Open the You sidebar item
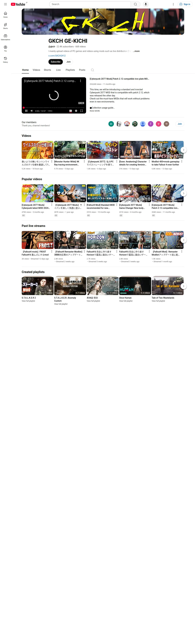This screenshot has width=195, height=644. coord(5,49)
